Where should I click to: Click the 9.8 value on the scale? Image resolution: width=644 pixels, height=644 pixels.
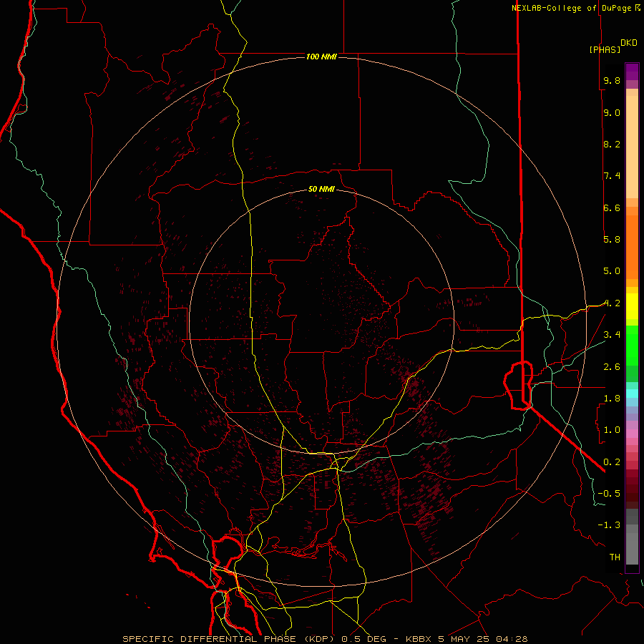pos(612,80)
